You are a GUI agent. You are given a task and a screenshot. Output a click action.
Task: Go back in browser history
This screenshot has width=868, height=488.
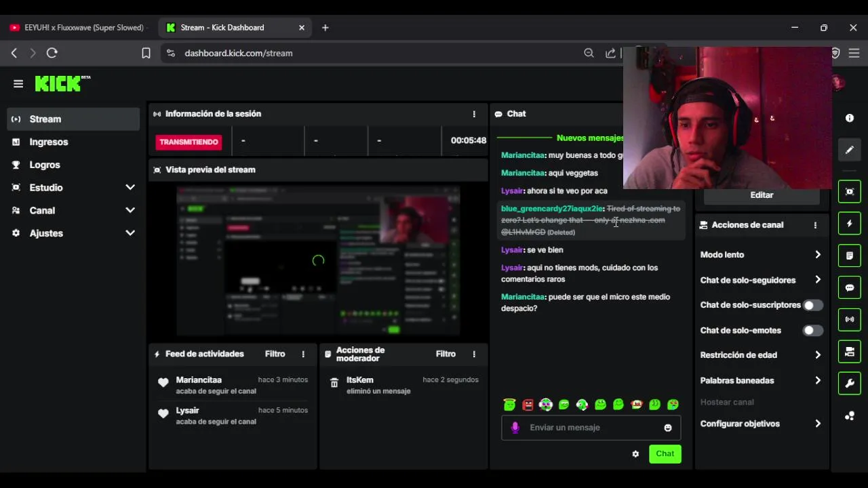point(14,53)
